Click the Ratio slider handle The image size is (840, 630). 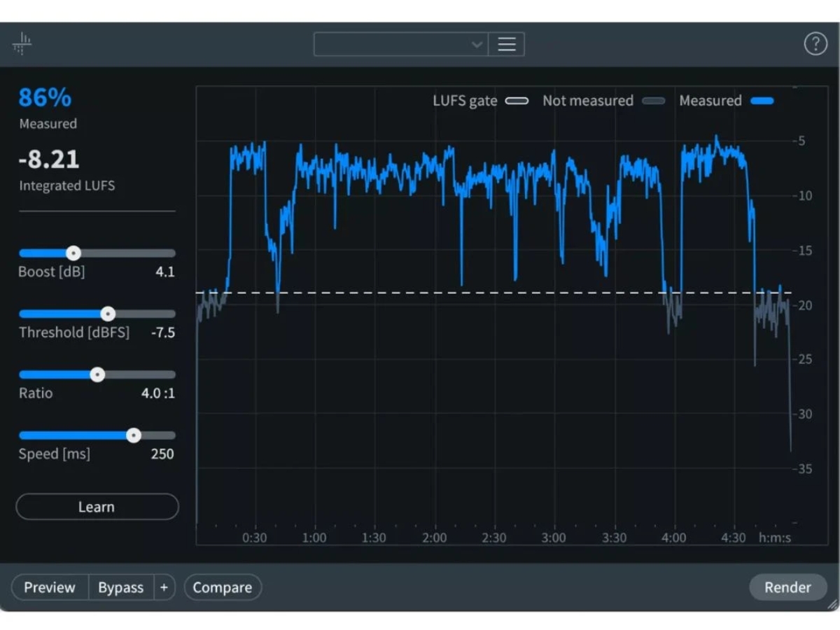tap(98, 374)
